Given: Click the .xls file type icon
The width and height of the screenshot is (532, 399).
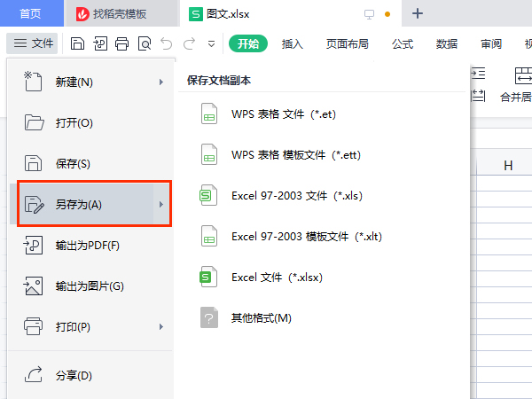Looking at the screenshot, I should coord(208,195).
